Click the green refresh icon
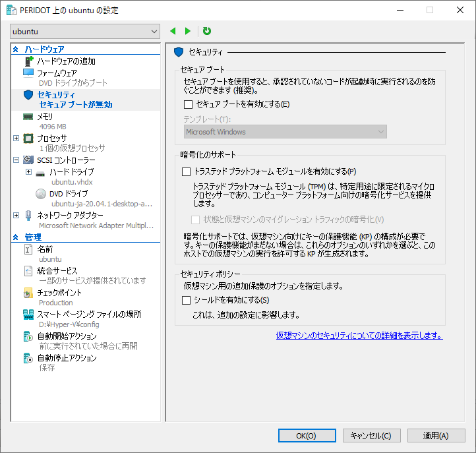Screen dimensions: 476x453 [x=207, y=31]
